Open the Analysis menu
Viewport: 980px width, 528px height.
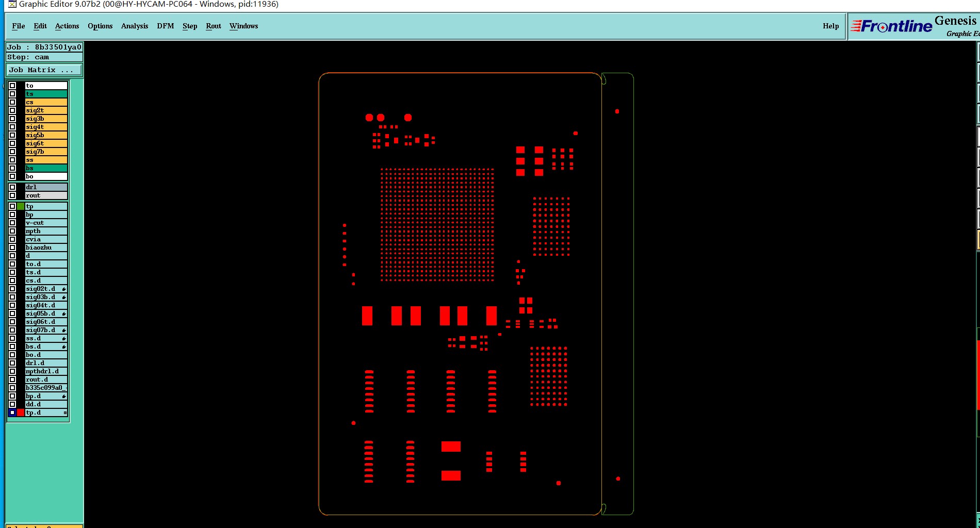coord(135,26)
